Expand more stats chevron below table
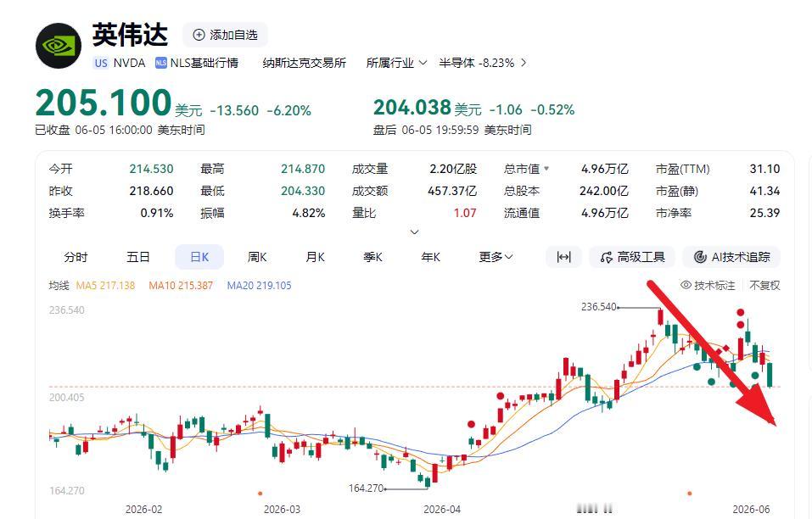This screenshot has height=519, width=812. [414, 232]
